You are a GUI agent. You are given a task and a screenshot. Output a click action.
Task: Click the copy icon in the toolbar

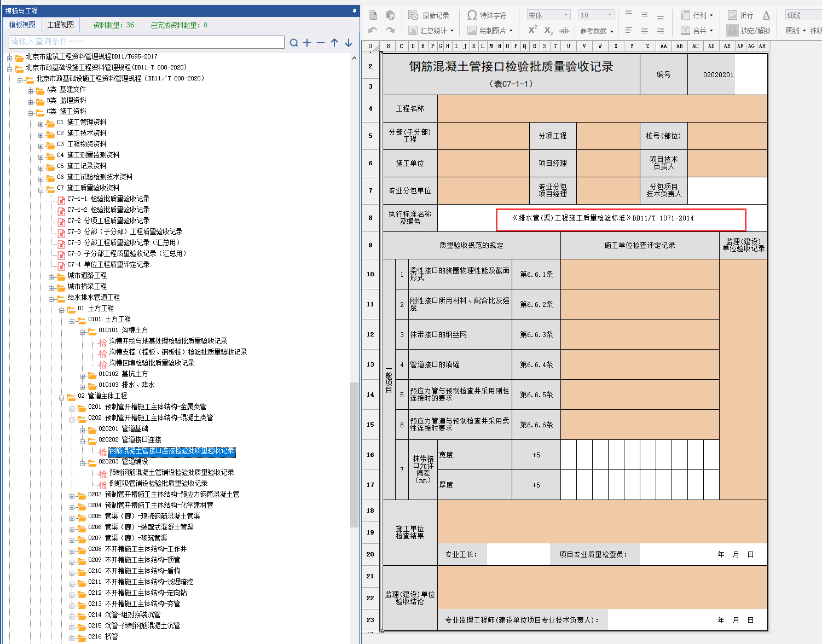[x=373, y=15]
